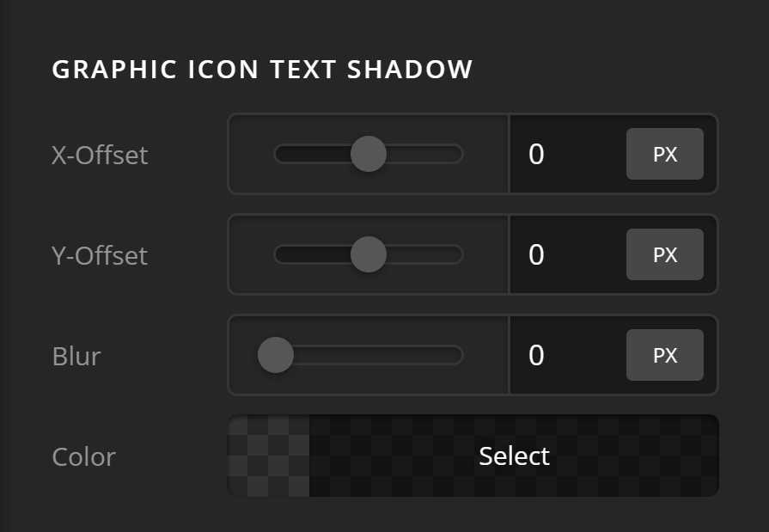Screen dimensions: 769x532
Task: Click the Color label
Action: 83,457
